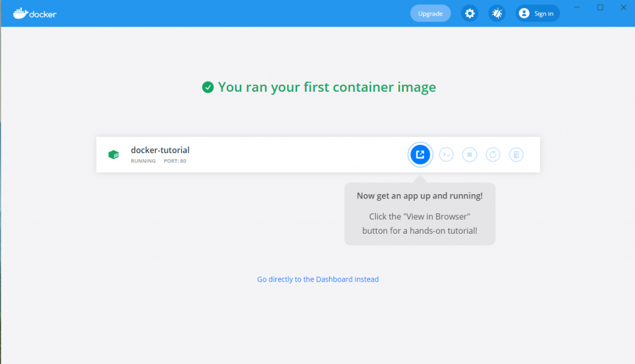Restart the docker-tutorial container
Screen dimensions: 635x364
(x=493, y=154)
